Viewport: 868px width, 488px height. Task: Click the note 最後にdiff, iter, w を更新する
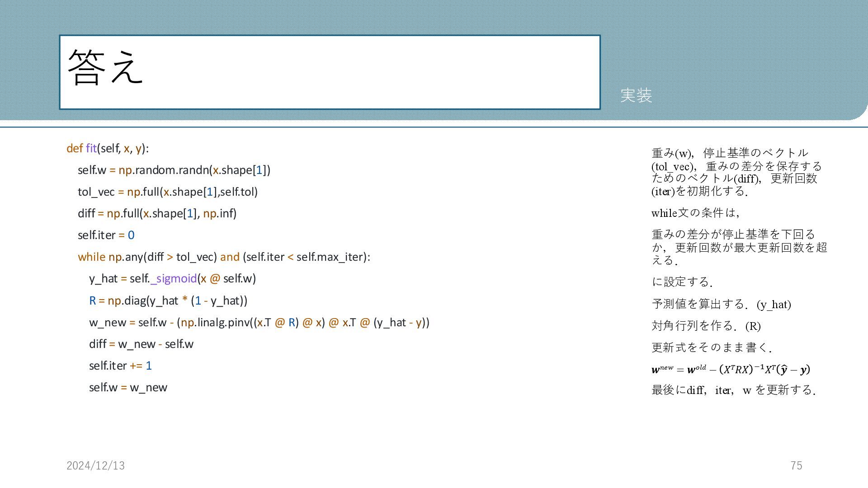tap(733, 390)
